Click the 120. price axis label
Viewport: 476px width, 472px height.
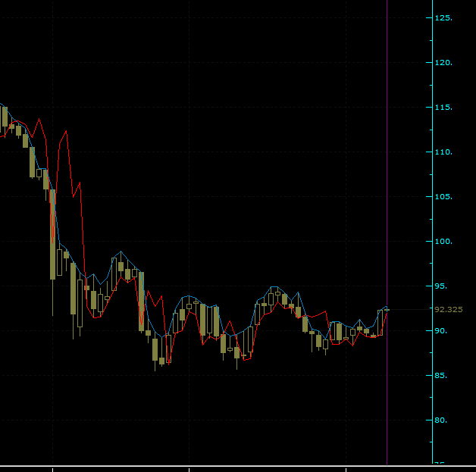coord(443,62)
